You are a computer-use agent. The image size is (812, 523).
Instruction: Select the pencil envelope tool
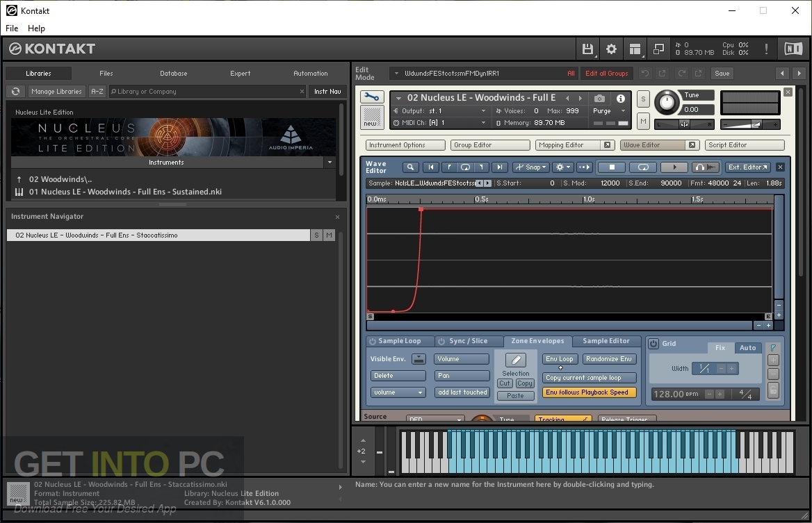coord(515,360)
